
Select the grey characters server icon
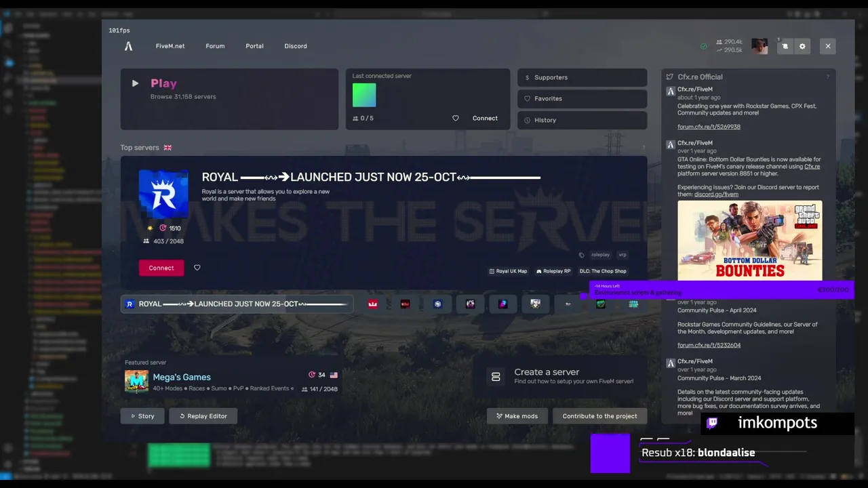coord(535,304)
